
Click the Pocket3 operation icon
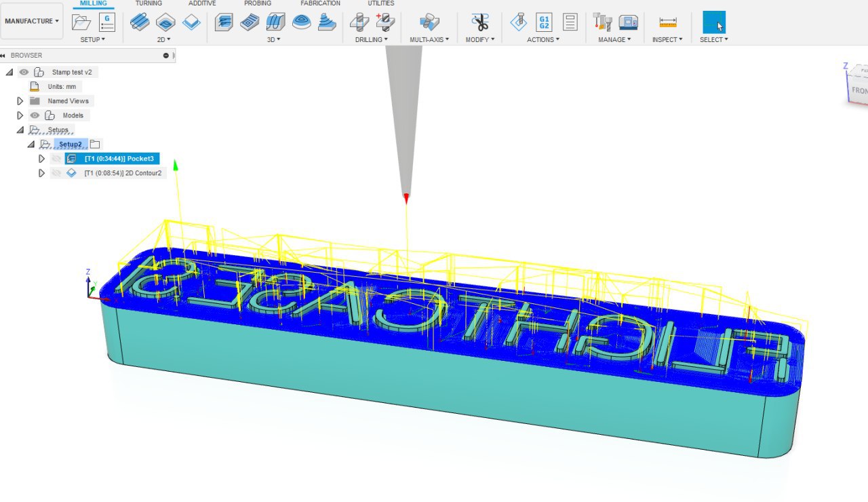pyautogui.click(x=71, y=159)
